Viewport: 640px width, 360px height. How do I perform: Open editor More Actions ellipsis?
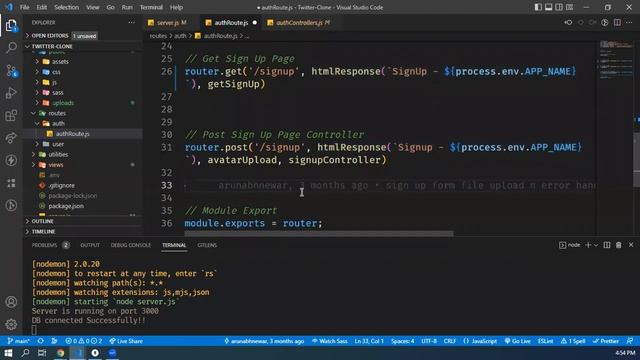coord(629,22)
